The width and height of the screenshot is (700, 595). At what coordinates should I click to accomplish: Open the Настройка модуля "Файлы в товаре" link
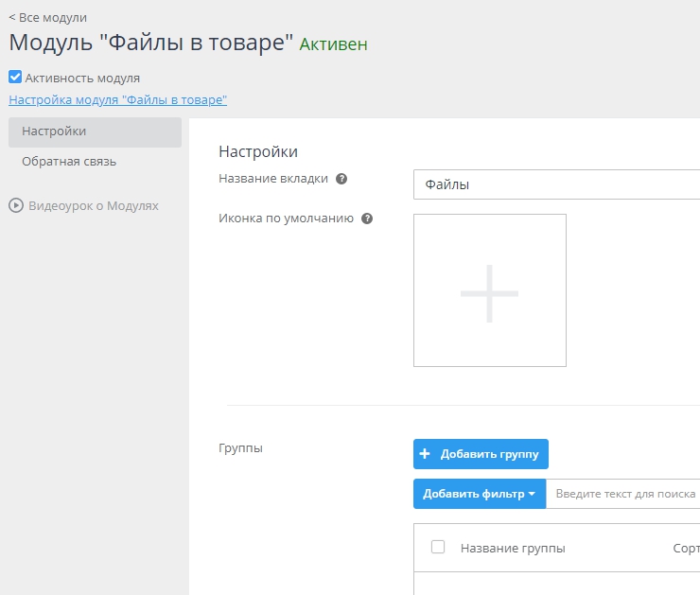[x=117, y=99]
